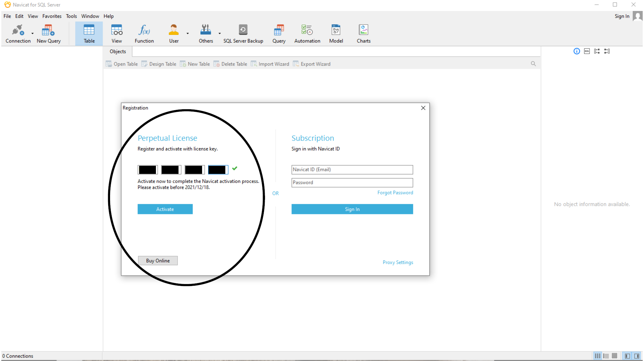Click the Buy Online button
The image size is (644, 361).
[158, 260]
